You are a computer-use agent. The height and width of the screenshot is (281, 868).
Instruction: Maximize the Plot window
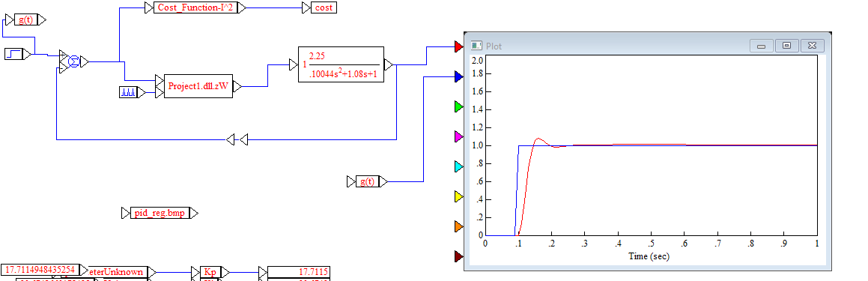[787, 46]
